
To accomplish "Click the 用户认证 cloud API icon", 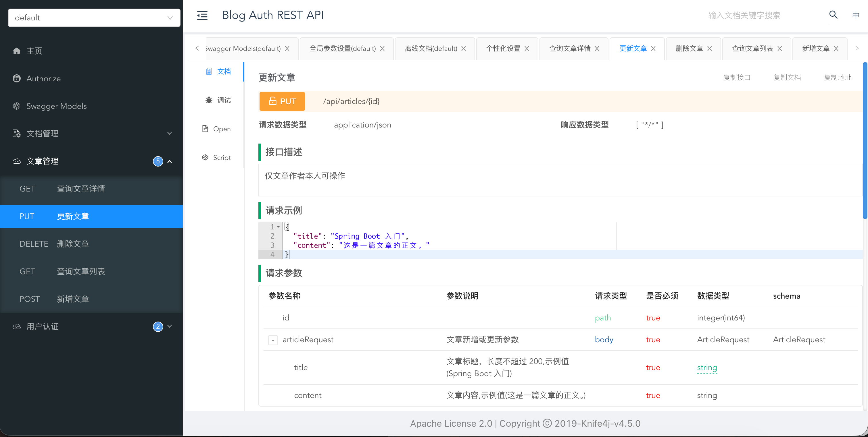I will point(16,326).
